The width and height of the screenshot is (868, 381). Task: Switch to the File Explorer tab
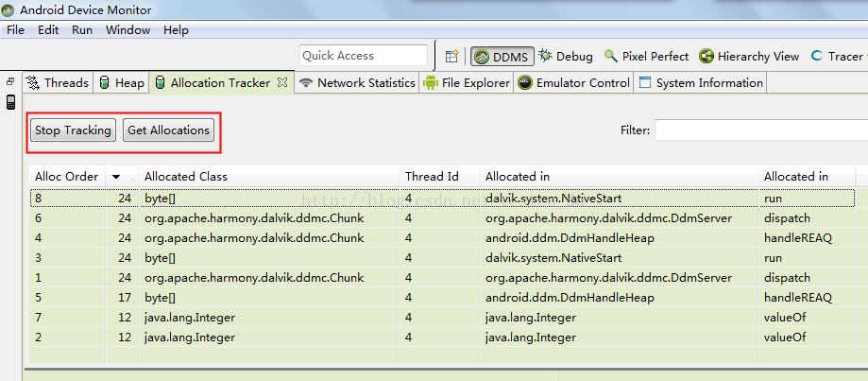pyautogui.click(x=466, y=82)
